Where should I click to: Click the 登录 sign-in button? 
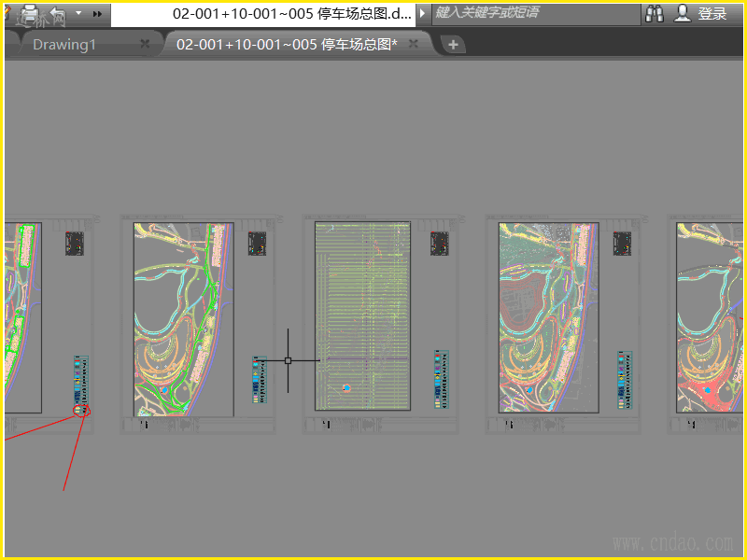(712, 14)
